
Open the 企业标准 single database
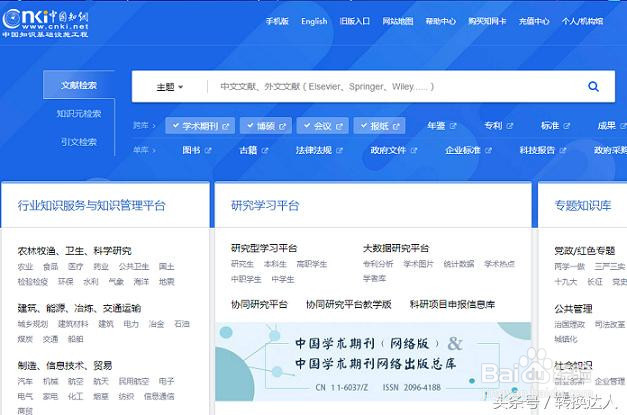click(x=463, y=150)
